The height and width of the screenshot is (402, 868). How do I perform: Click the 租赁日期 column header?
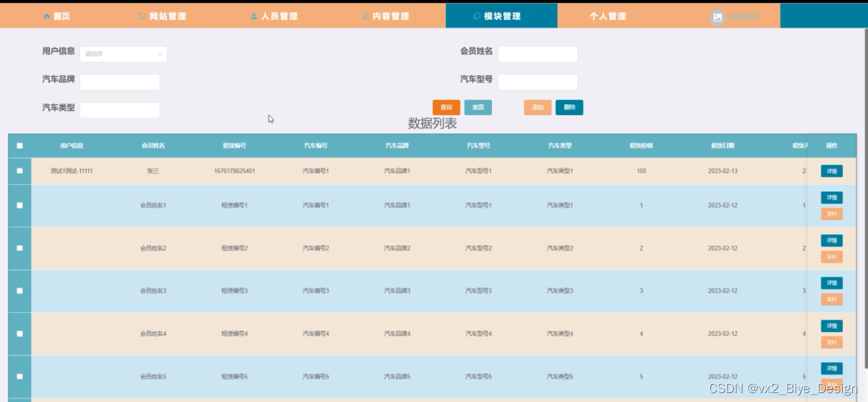point(723,146)
